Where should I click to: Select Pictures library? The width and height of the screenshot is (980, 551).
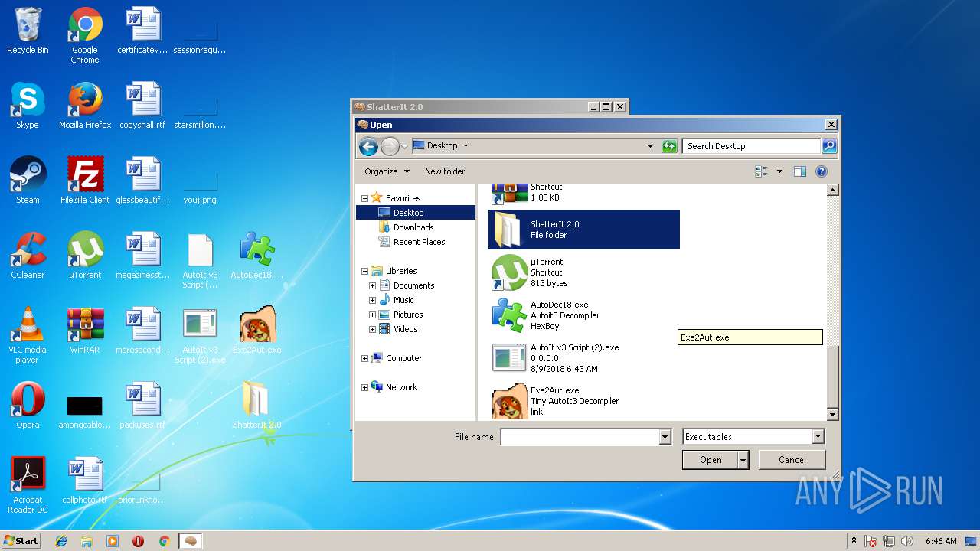click(x=408, y=315)
